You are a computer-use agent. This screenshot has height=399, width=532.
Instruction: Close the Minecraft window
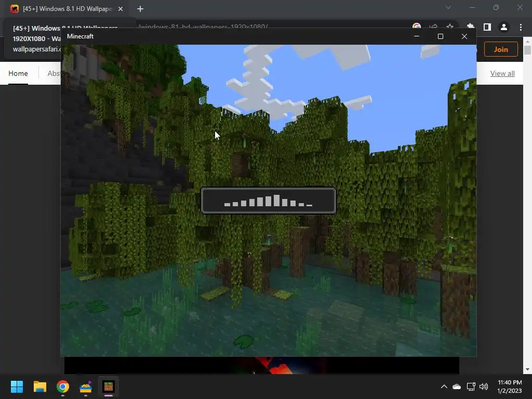click(x=464, y=36)
